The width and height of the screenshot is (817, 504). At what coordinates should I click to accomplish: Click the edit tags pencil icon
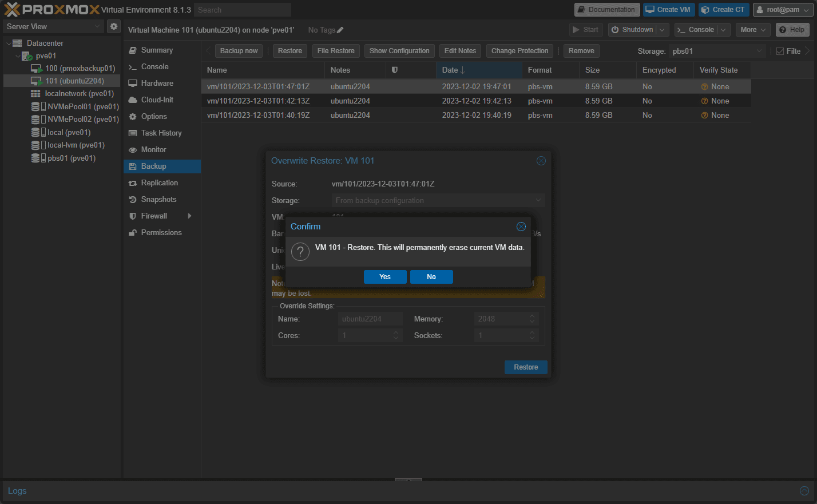point(340,30)
